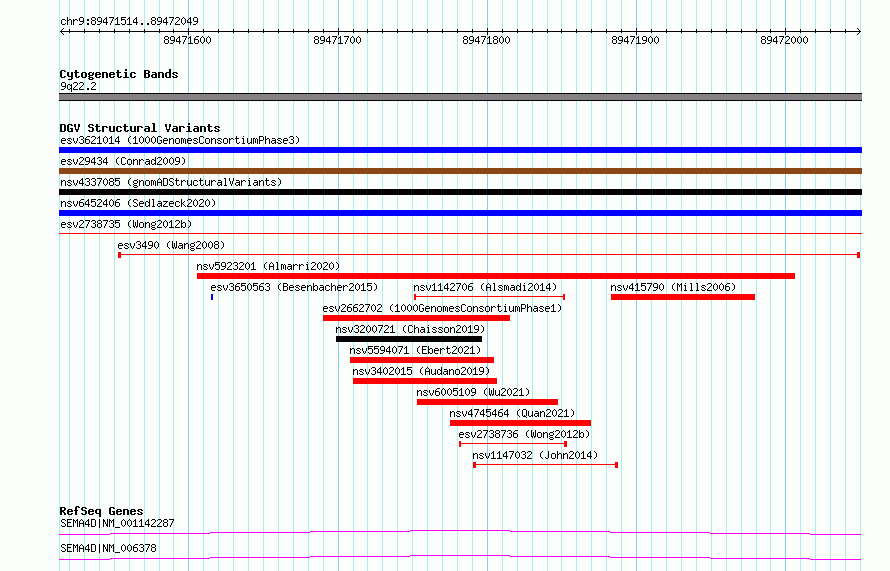
Task: Click the esv3650563 (Besenbacher2015) label
Action: 294,287
